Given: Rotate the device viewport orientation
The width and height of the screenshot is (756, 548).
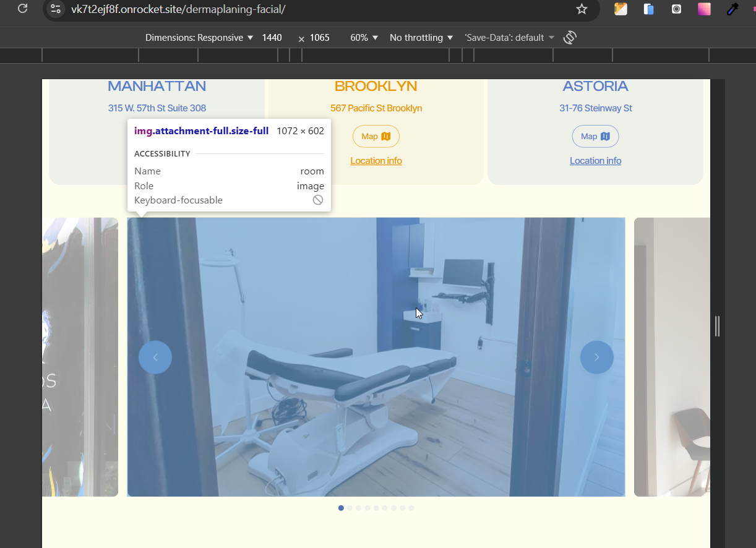Looking at the screenshot, I should (570, 38).
